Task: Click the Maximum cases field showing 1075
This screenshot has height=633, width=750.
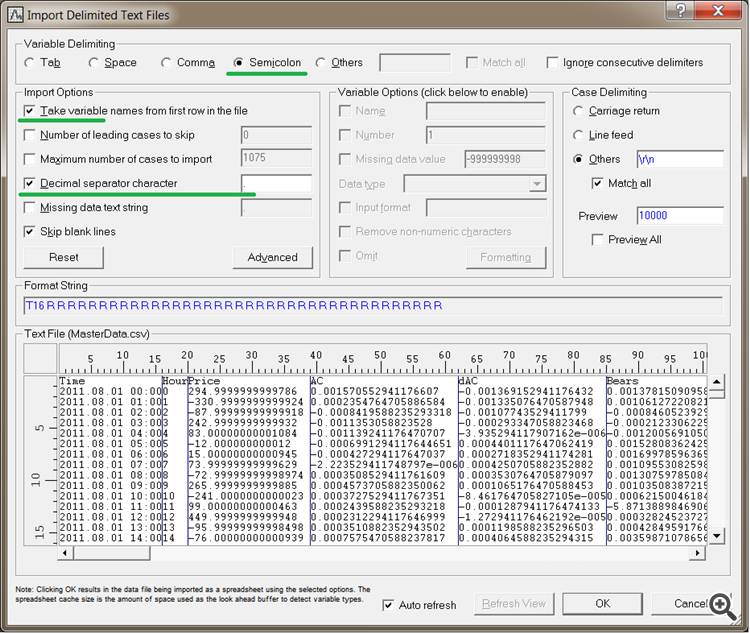Action: (x=276, y=158)
